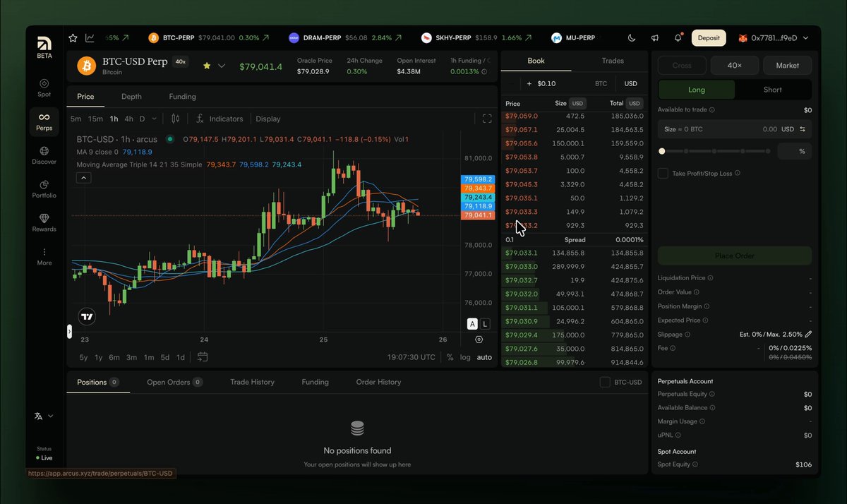Image resolution: width=847 pixels, height=504 pixels.
Task: Switch to the Trades tab
Action: pyautogui.click(x=613, y=61)
